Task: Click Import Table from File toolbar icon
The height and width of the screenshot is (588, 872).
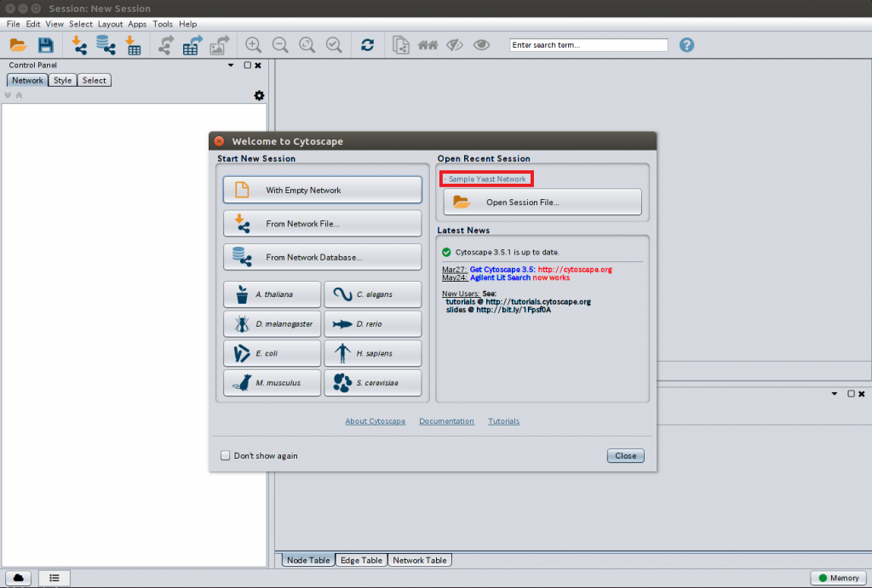Action: coord(133,45)
